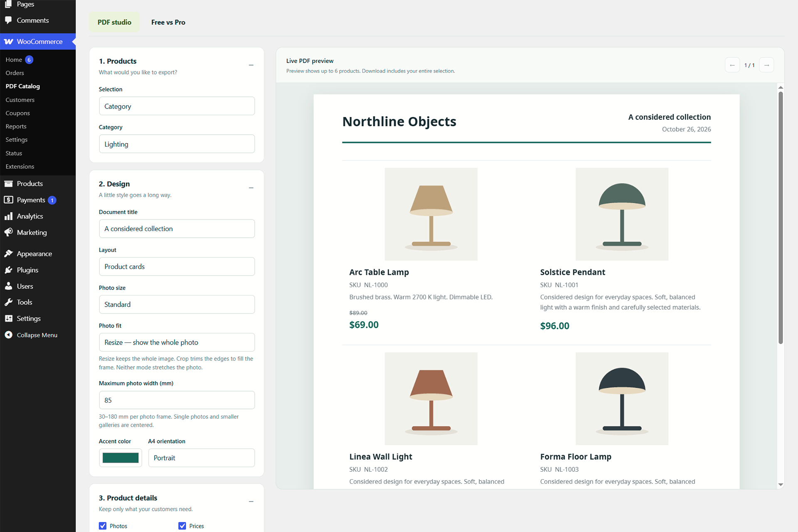Viewport: 798px width, 532px height.
Task: Open the Photo size dropdown showing Standard
Action: coord(177,304)
